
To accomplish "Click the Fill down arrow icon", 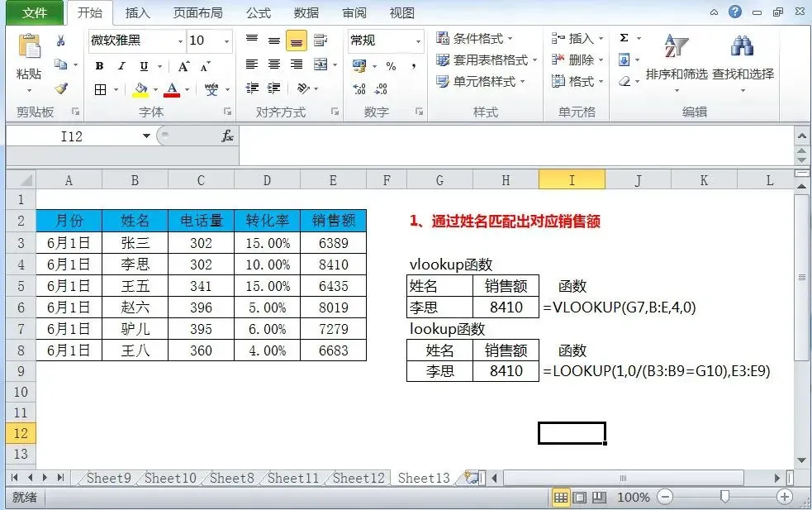I will point(624,60).
